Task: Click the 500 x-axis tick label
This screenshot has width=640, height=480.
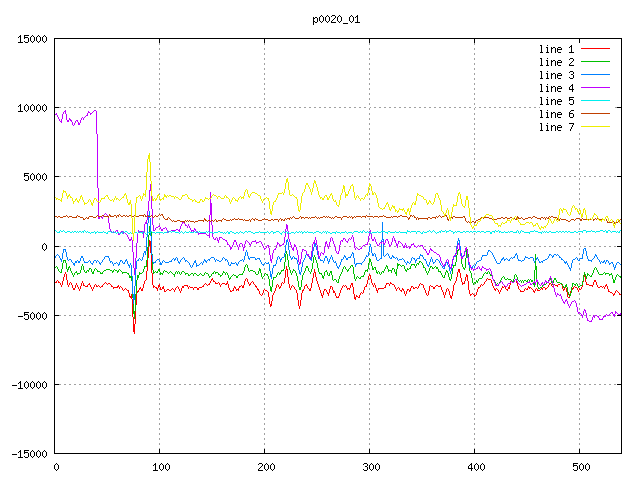Action: pyautogui.click(x=580, y=467)
